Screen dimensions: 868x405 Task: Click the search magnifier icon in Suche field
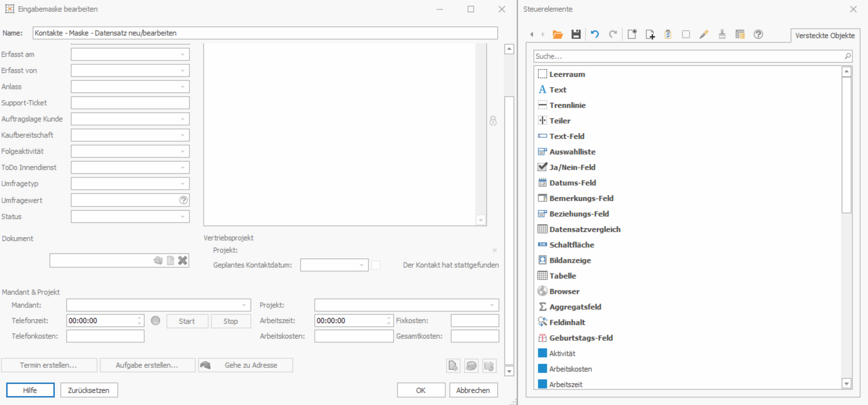pyautogui.click(x=847, y=56)
